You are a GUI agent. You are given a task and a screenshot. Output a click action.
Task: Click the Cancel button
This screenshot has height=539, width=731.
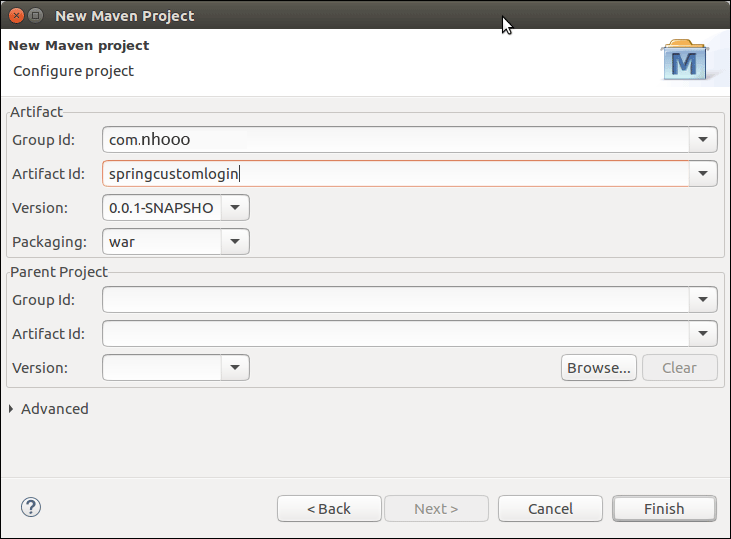point(550,508)
